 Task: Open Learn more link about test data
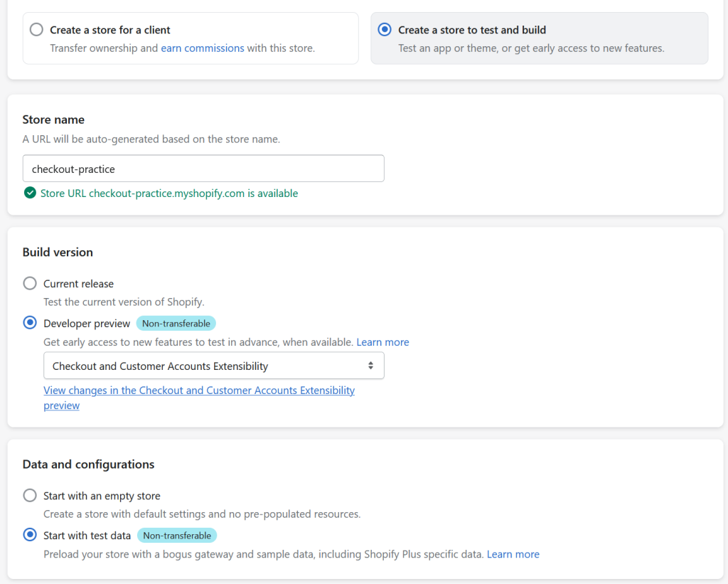tap(513, 554)
